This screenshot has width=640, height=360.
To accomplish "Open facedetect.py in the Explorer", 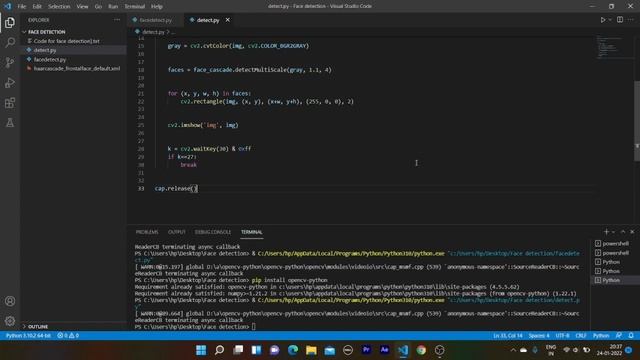I will click(74, 60).
